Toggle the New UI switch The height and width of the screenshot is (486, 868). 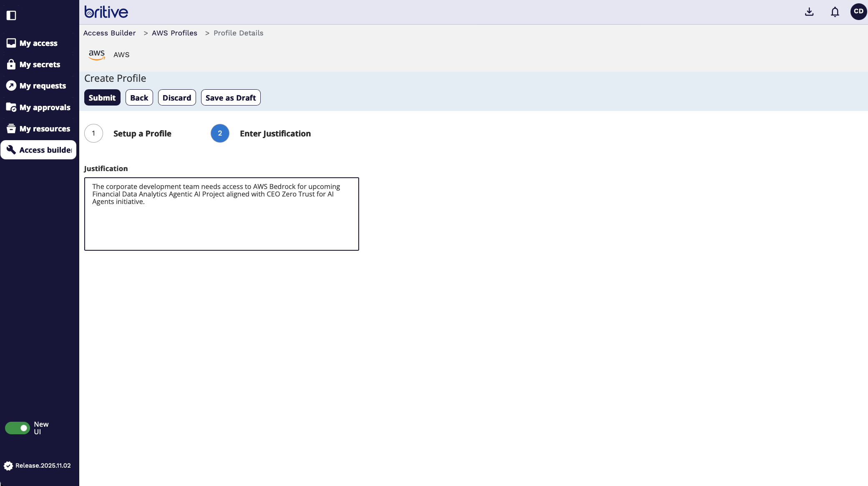[18, 428]
